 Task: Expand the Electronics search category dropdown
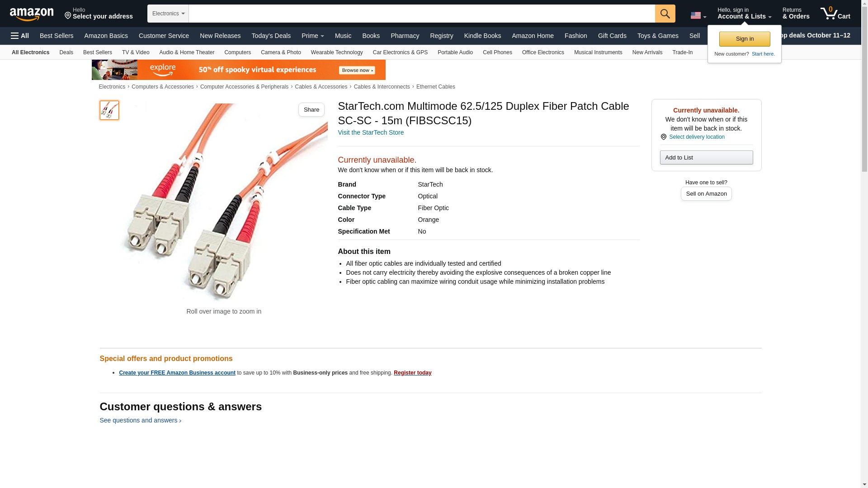(168, 14)
